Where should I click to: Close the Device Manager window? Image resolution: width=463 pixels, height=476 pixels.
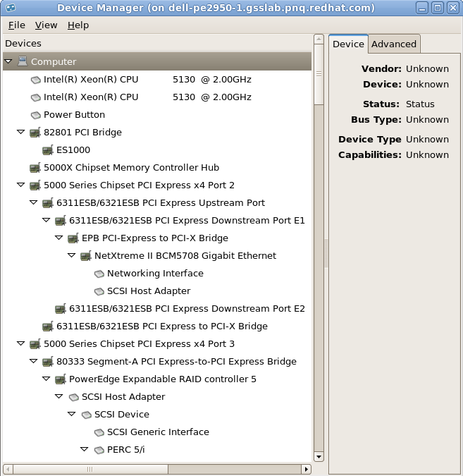[453, 8]
